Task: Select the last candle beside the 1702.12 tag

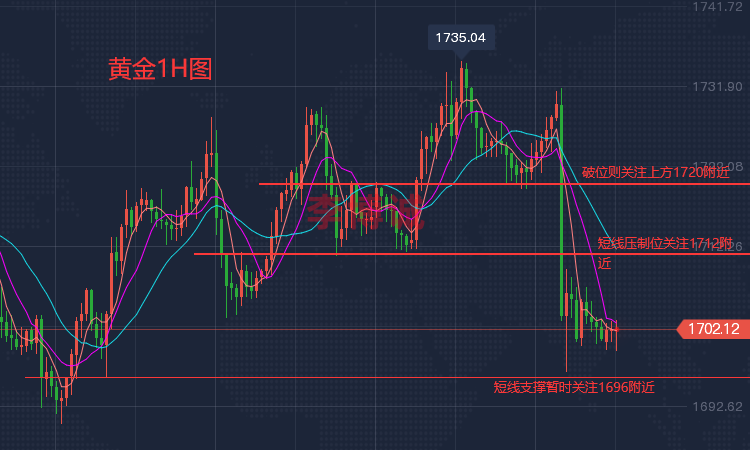Action: tap(617, 330)
